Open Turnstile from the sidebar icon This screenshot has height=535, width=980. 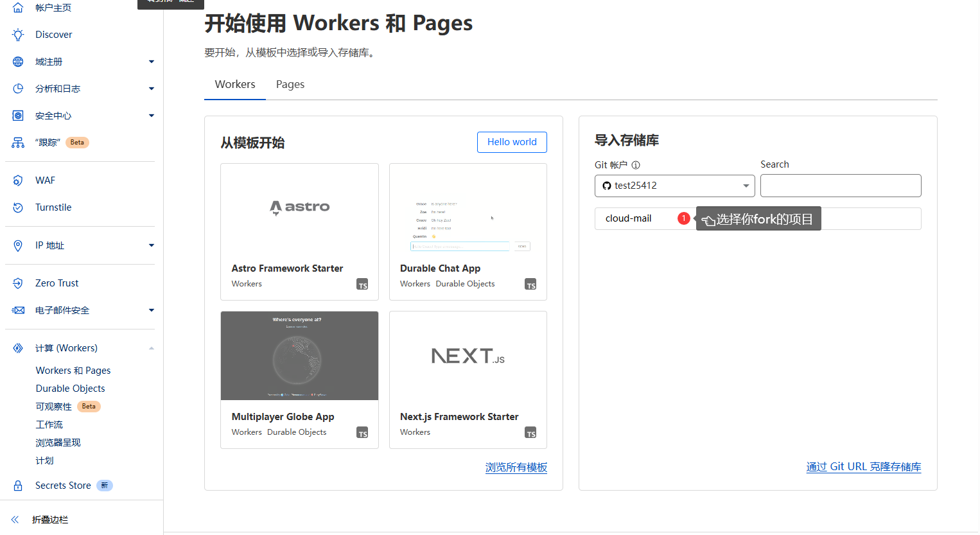coord(18,207)
